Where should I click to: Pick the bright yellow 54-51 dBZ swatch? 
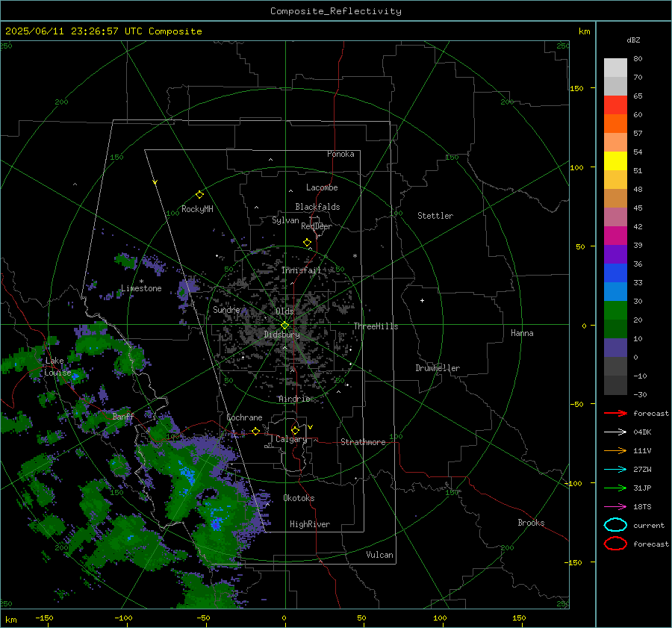click(x=615, y=161)
